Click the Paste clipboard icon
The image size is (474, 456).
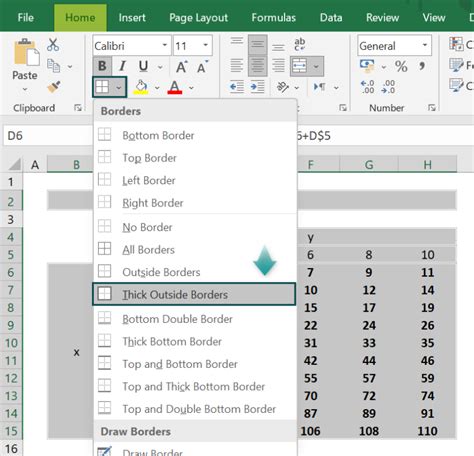click(26, 52)
